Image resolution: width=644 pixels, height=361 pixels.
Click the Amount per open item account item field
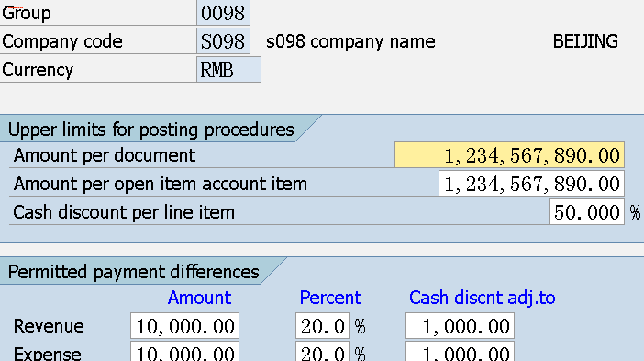click(x=531, y=184)
